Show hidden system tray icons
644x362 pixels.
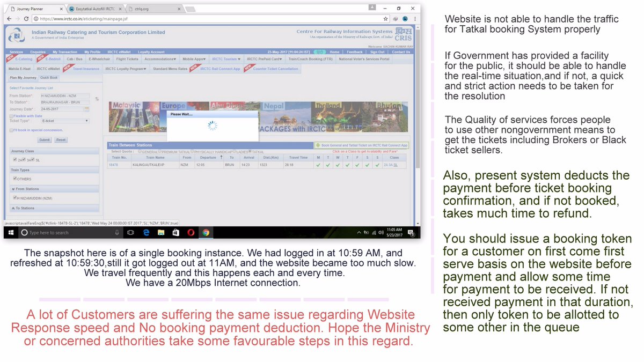click(x=359, y=233)
